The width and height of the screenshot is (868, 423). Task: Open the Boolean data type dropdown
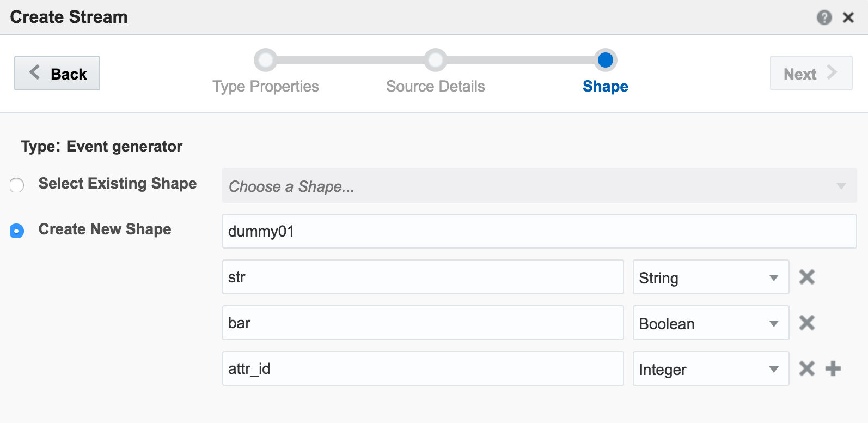pos(710,323)
